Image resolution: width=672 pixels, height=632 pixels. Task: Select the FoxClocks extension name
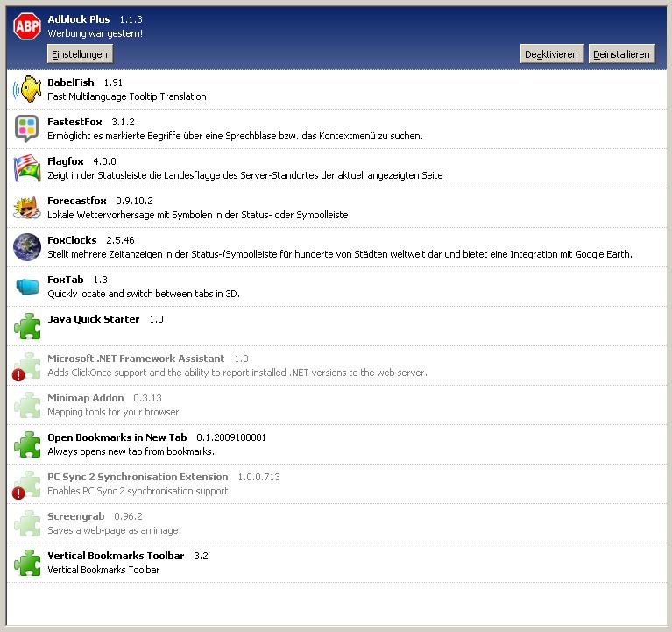[x=72, y=240]
